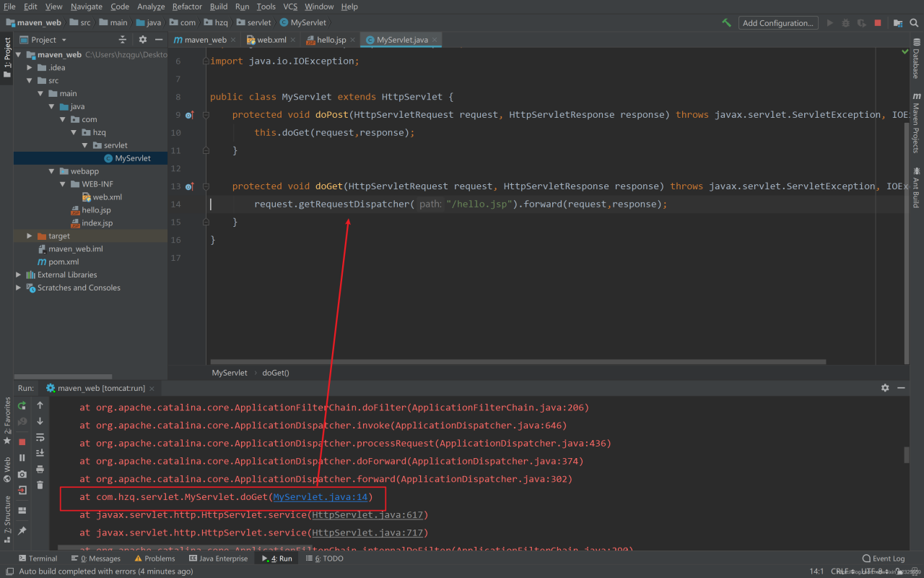Toggle the pin tab icon in Run panel
924x578 pixels.
22,531
